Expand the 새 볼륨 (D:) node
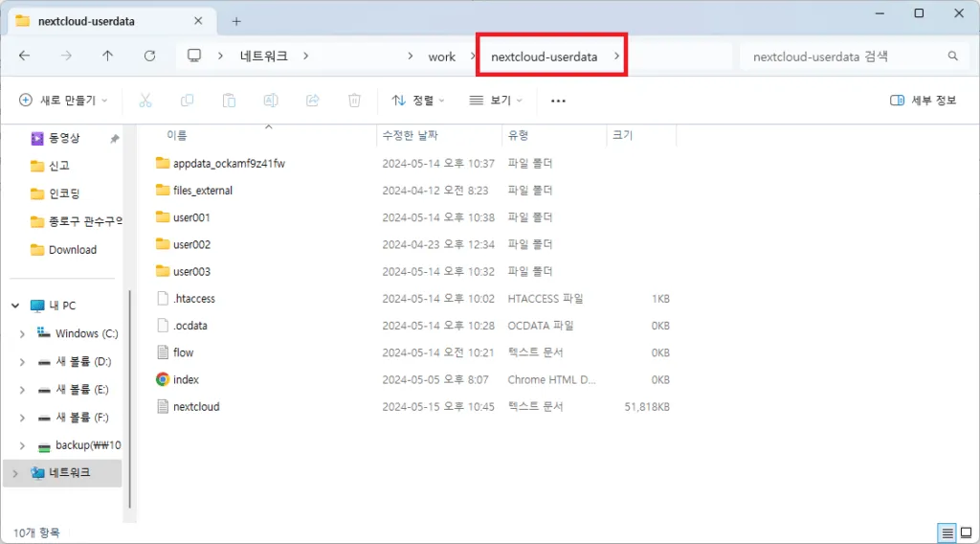 (x=22, y=362)
